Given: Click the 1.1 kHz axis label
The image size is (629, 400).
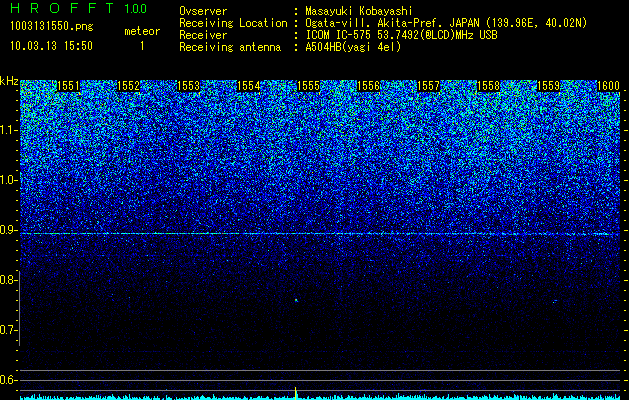Looking at the screenshot, I should point(8,130).
